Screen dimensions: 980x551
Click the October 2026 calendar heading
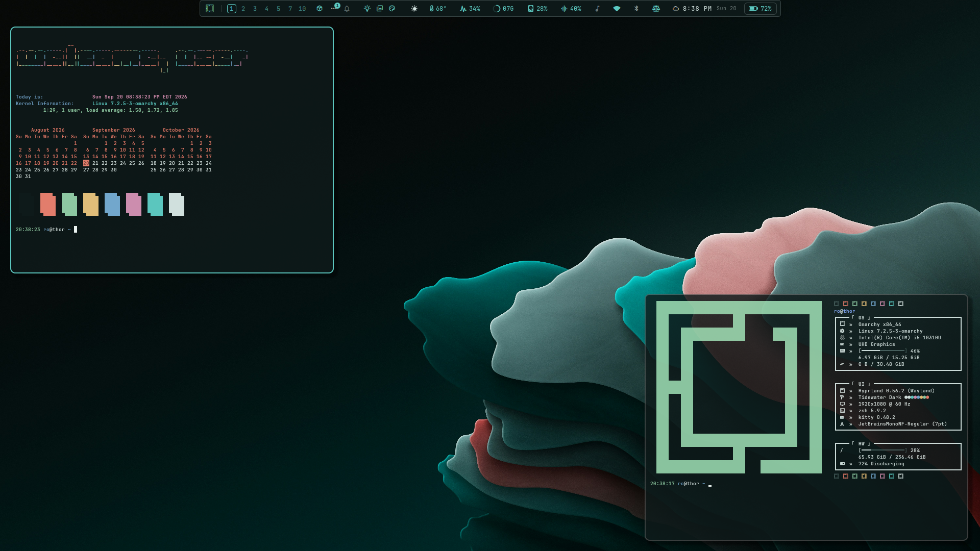[x=181, y=130]
